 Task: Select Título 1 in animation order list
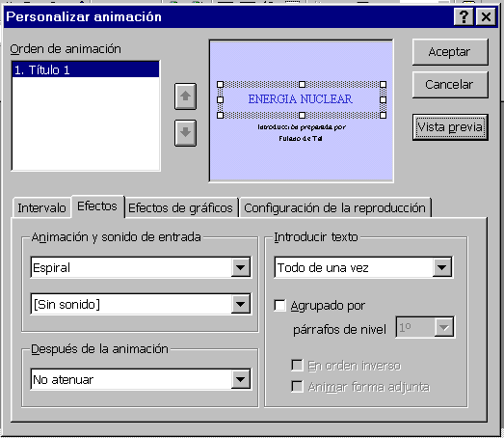(x=86, y=69)
